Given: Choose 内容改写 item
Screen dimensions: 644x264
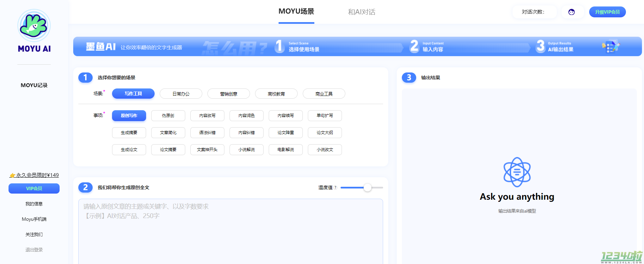Looking at the screenshot, I should coord(207,116).
